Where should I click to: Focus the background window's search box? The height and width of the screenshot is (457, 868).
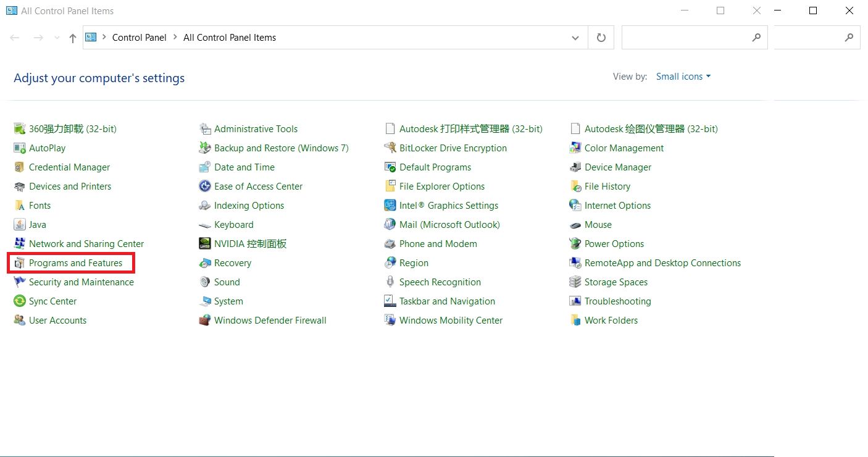[x=817, y=38]
